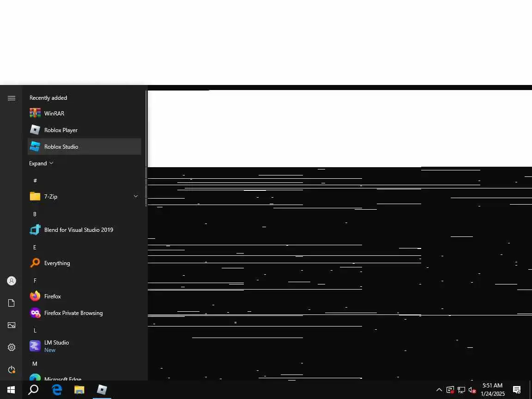Show hidden system tray icons
Image resolution: width=532 pixels, height=399 pixels.
[439, 390]
